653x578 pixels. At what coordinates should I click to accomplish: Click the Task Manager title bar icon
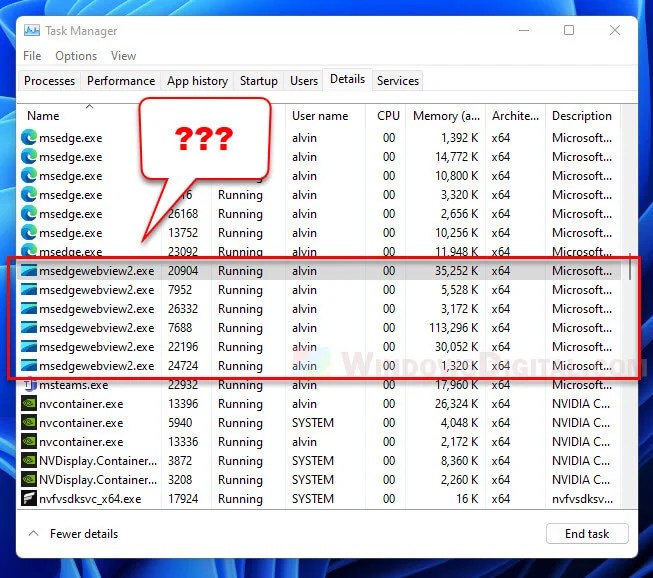click(x=32, y=30)
